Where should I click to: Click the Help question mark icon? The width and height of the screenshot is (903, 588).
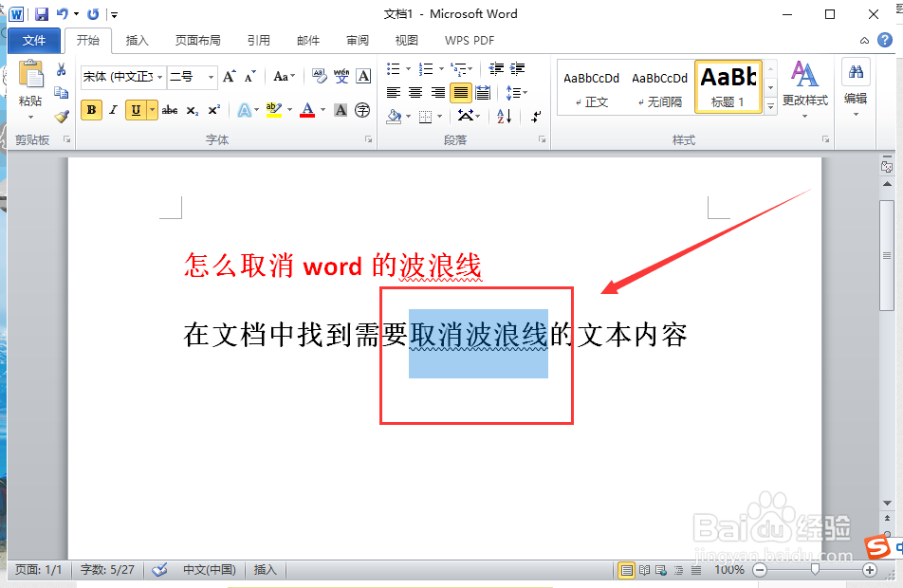click(885, 40)
